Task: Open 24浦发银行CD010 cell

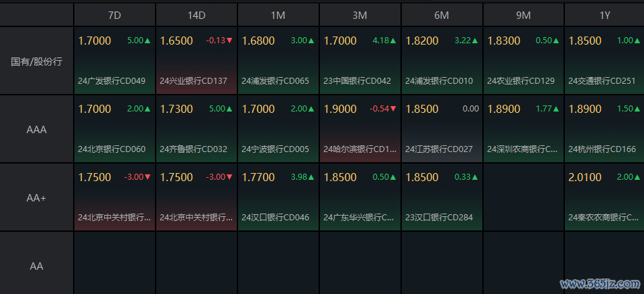Action: (x=442, y=61)
